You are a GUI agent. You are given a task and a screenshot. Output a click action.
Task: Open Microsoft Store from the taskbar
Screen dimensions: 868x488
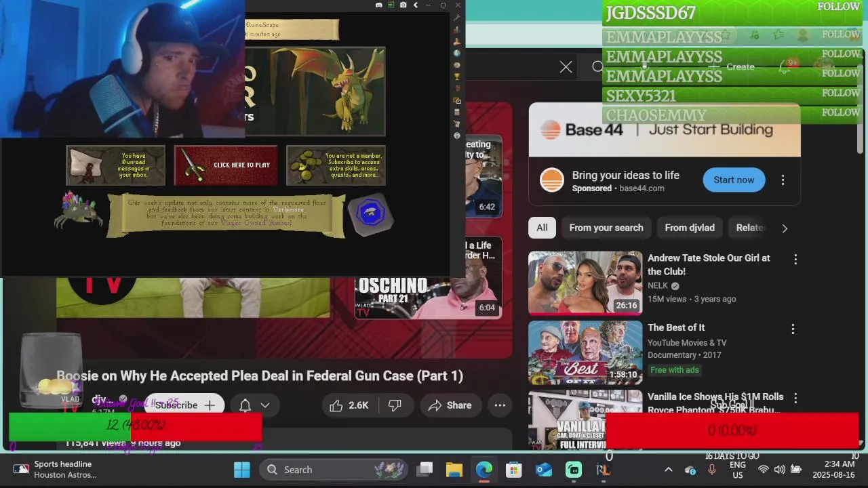click(x=514, y=470)
